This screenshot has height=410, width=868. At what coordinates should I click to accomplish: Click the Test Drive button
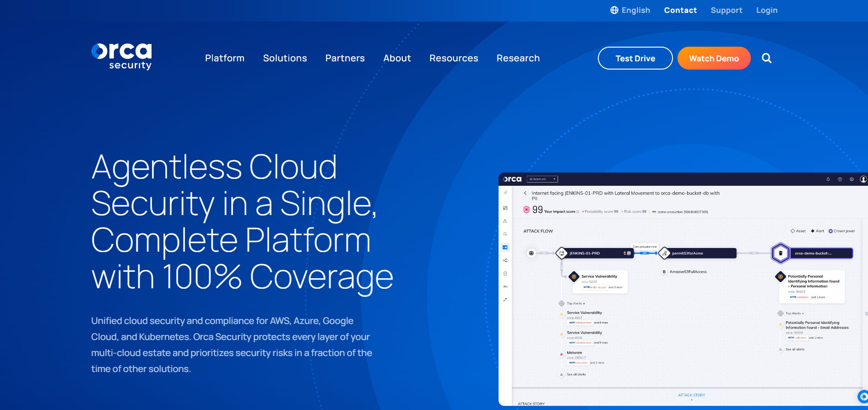(x=635, y=58)
